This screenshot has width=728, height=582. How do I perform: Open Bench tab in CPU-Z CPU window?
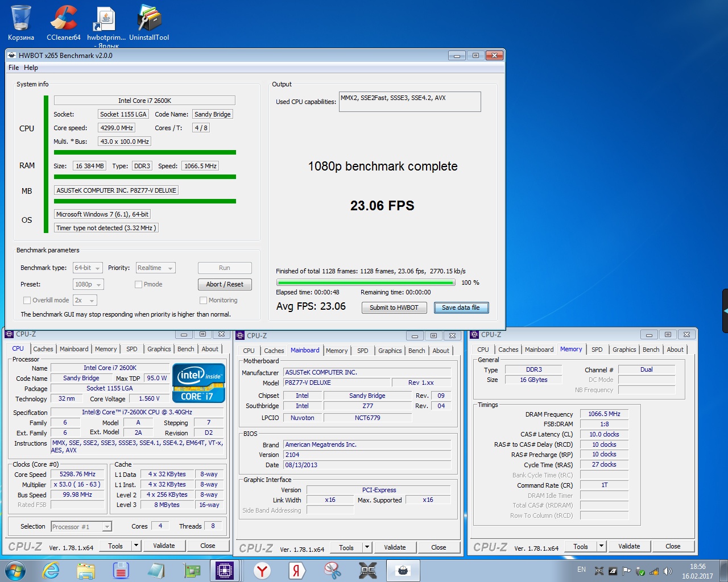(186, 349)
